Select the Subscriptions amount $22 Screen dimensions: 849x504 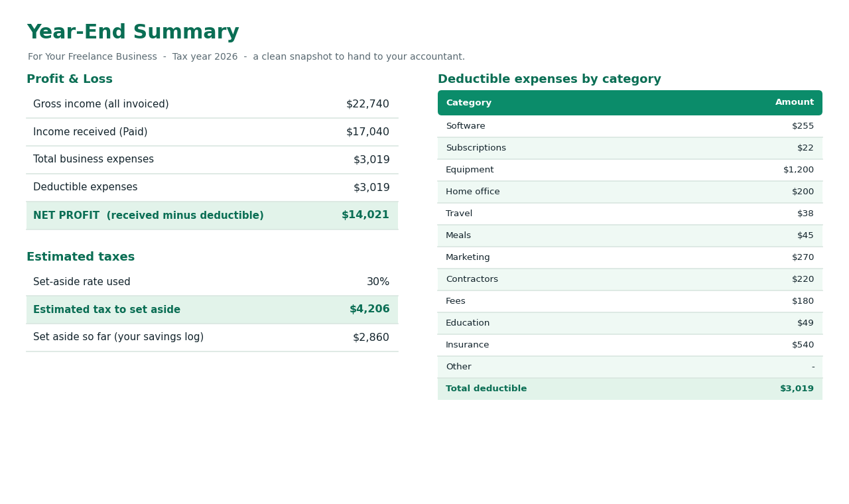[805, 148]
